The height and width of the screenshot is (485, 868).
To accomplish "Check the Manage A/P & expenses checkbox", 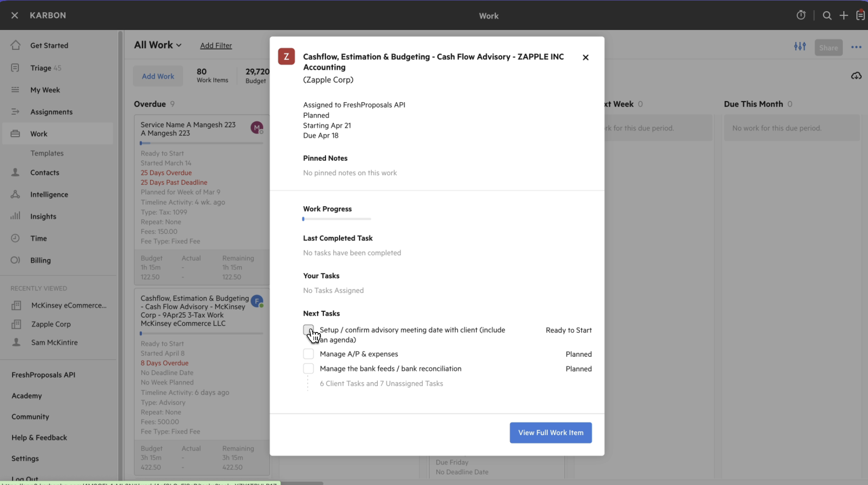I will pos(309,354).
